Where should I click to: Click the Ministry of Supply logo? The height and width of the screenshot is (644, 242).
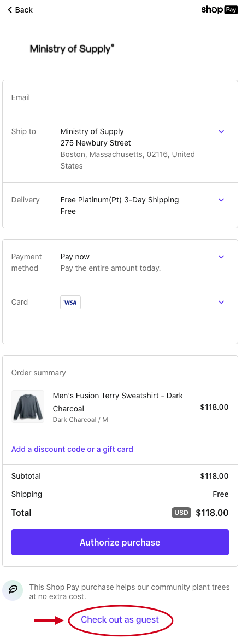point(72,49)
